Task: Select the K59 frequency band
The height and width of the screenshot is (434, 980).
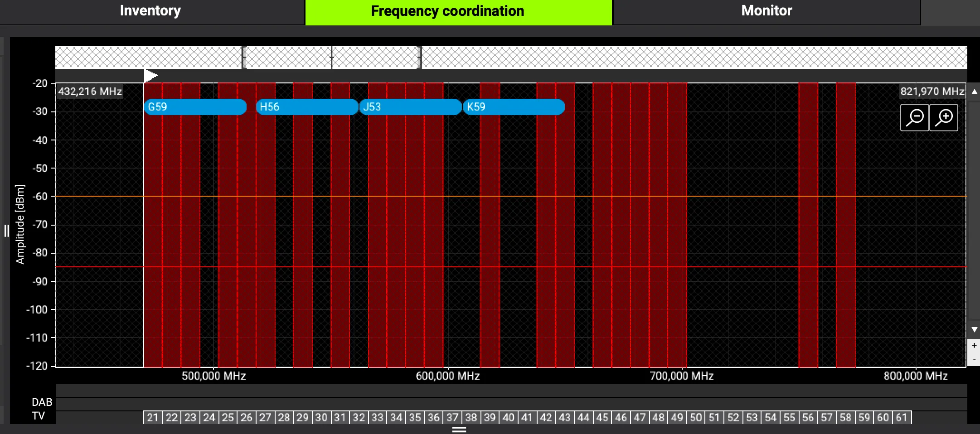Action: point(514,107)
